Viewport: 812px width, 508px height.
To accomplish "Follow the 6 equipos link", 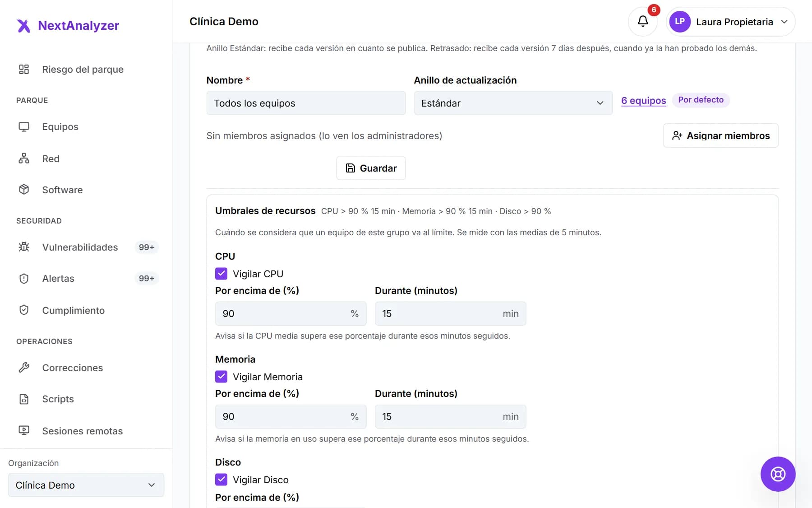I will [x=643, y=100].
